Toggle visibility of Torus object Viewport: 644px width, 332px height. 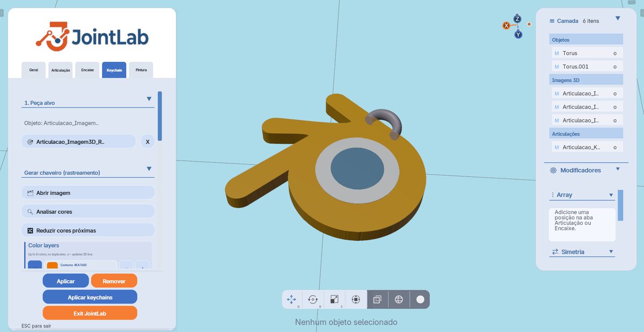tap(615, 53)
